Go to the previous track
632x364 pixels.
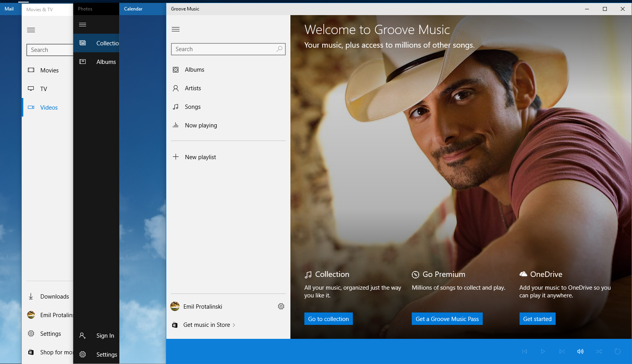point(525,351)
